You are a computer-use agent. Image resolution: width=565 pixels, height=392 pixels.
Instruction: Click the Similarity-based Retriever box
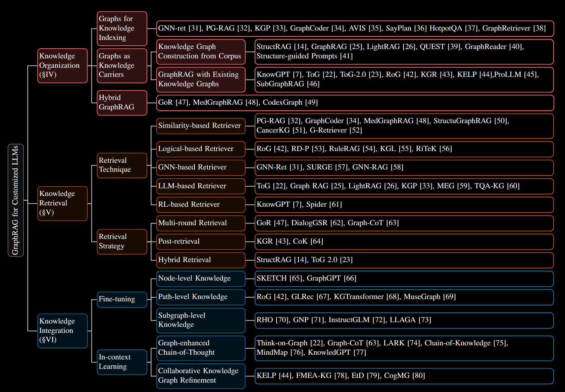pos(201,126)
